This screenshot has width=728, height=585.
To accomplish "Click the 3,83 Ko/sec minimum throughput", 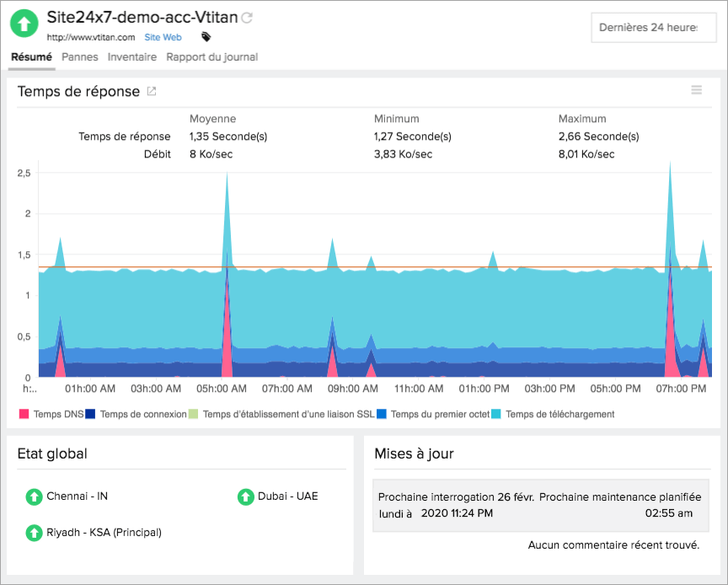I will coord(403,154).
